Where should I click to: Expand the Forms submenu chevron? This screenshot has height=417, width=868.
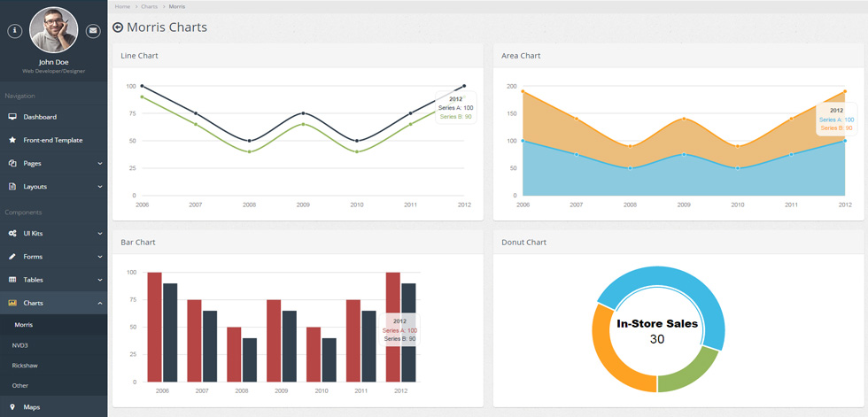pos(100,257)
